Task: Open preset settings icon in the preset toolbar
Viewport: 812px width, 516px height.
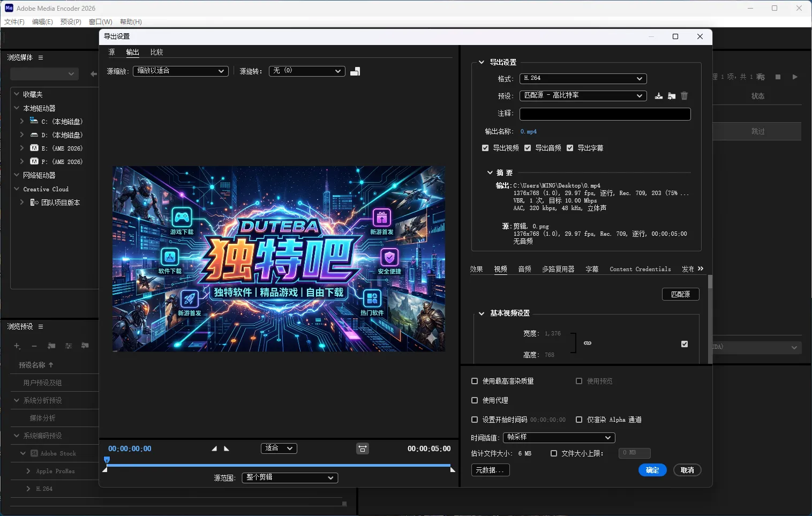Action: tap(69, 346)
